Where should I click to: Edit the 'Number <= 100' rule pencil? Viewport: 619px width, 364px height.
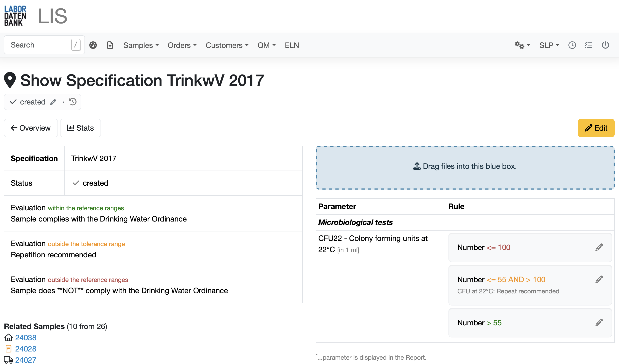(599, 247)
